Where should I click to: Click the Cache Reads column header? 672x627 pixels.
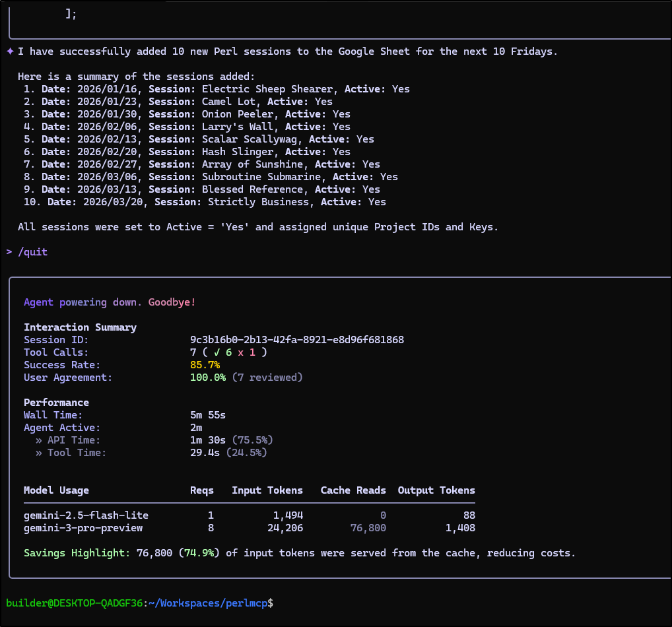coord(353,490)
